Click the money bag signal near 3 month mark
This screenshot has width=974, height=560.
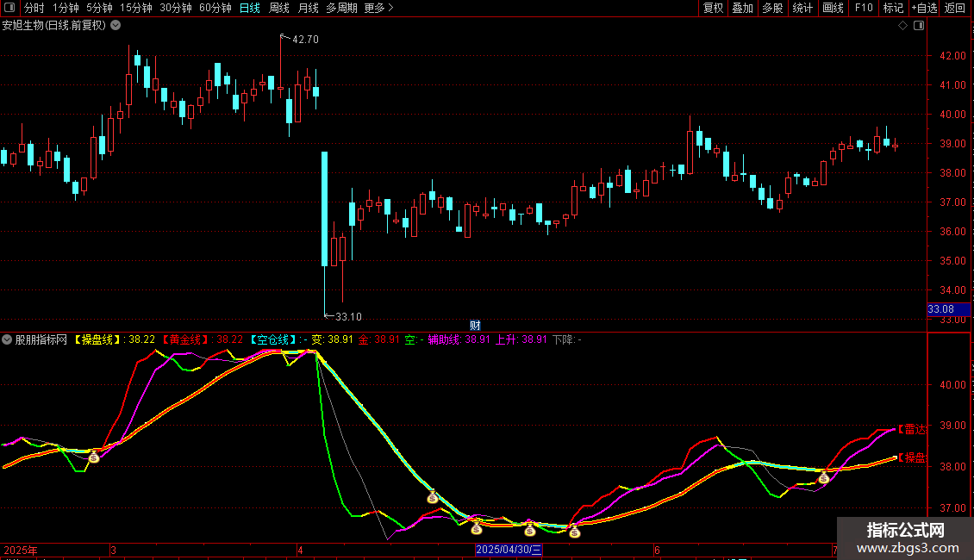[x=93, y=457]
